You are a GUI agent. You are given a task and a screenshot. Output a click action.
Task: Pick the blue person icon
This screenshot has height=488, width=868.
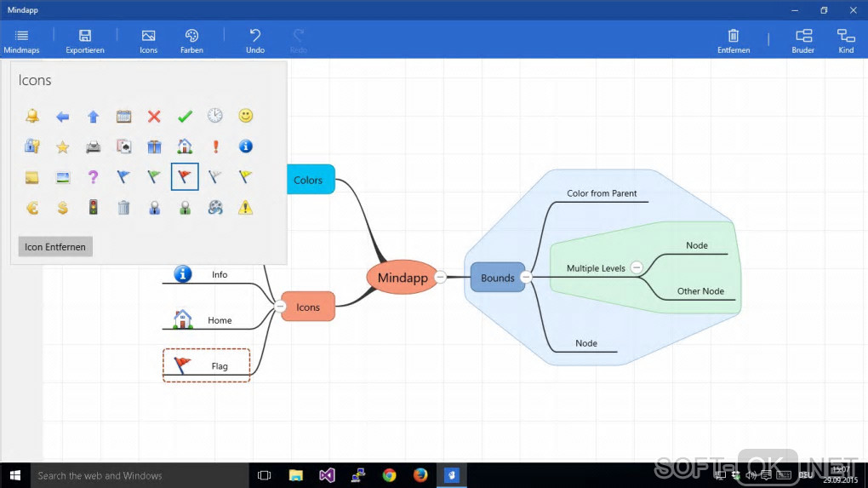(x=154, y=208)
